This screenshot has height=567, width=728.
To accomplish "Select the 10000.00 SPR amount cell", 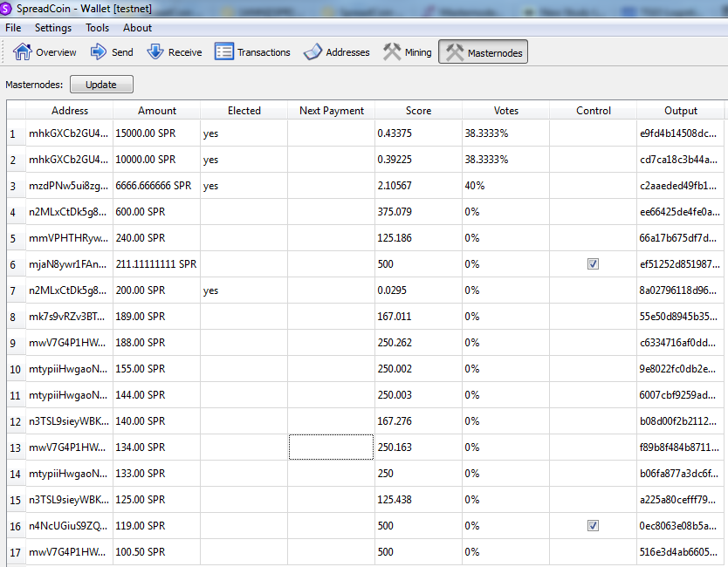I will (x=157, y=160).
